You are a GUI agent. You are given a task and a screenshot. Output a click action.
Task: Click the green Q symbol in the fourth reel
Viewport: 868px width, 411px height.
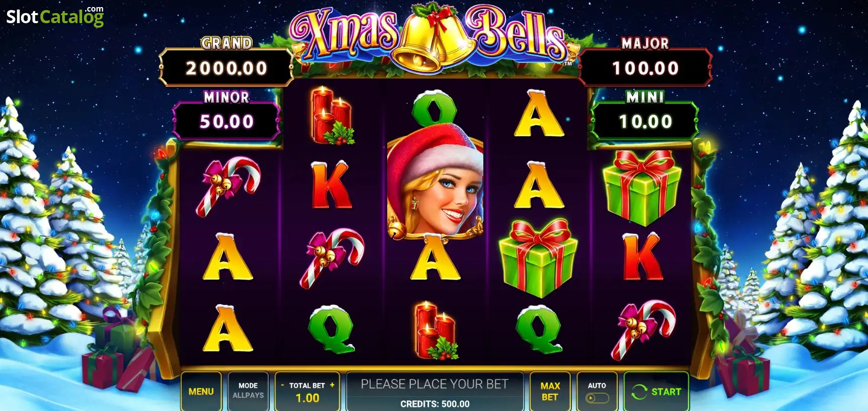[538, 329]
